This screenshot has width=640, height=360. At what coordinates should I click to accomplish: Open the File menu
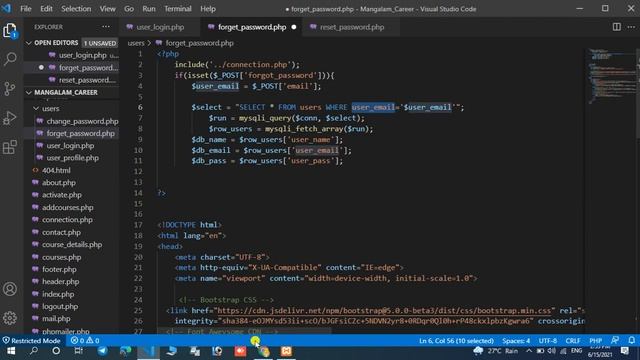tap(26, 9)
